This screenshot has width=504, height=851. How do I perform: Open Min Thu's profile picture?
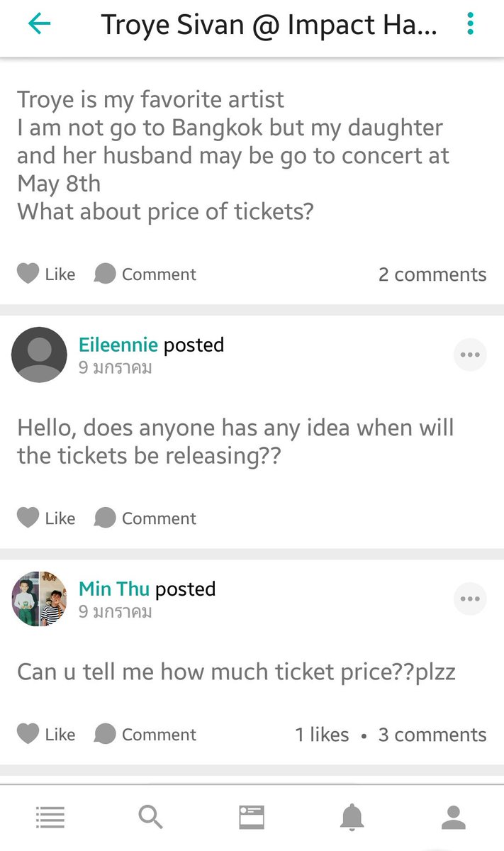click(39, 599)
